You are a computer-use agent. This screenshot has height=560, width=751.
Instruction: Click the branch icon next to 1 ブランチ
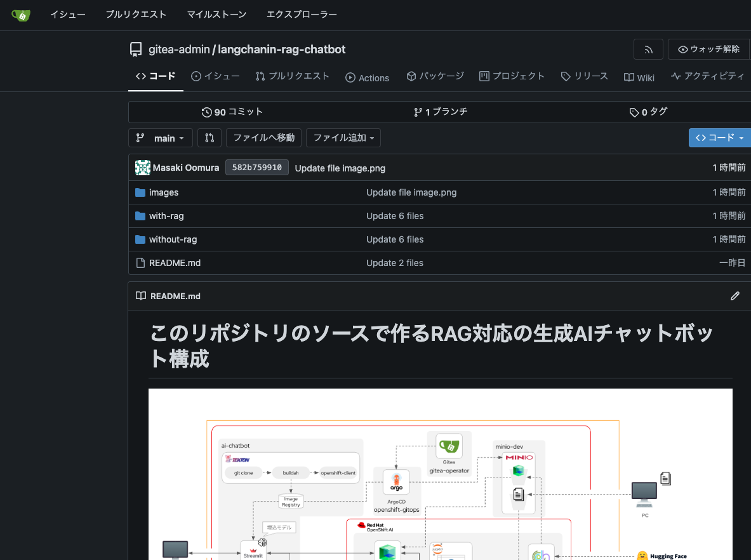[x=418, y=112]
